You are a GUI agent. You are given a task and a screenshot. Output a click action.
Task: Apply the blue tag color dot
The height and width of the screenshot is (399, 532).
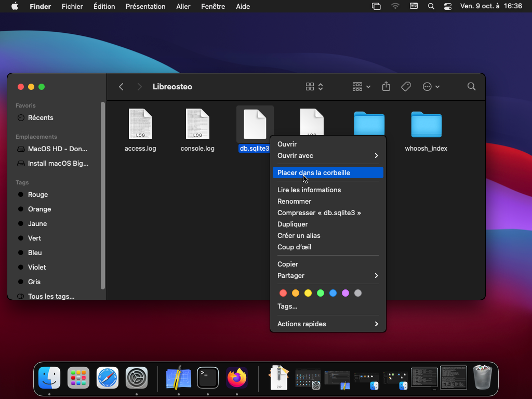333,293
